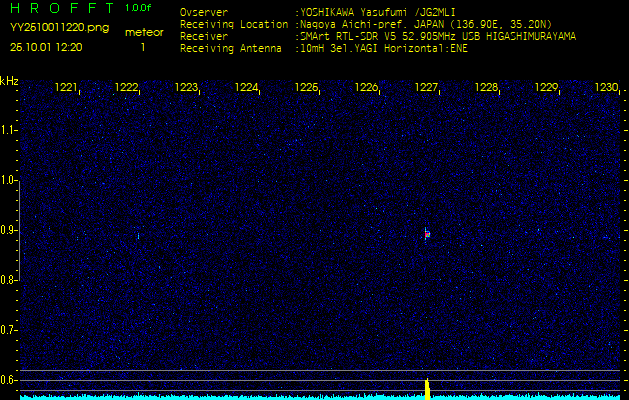Viewport: 629px width, 400px height.
Task: Click the 0.9 frequency axis label
Action: tap(9, 230)
